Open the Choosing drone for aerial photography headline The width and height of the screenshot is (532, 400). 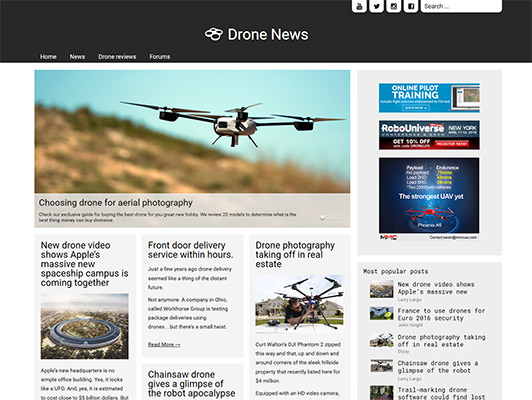[x=116, y=203]
